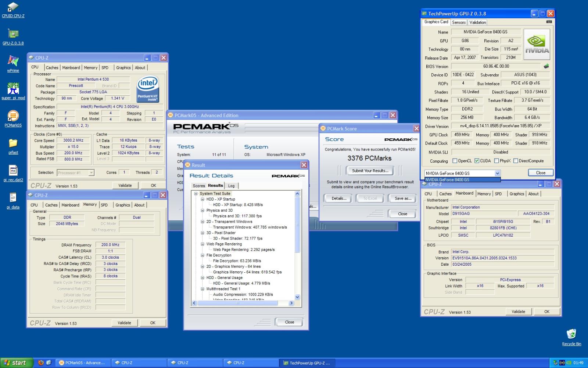The width and height of the screenshot is (588, 368).
Task: Click the BIOS Version field in GPU-Z
Action: click(496, 66)
